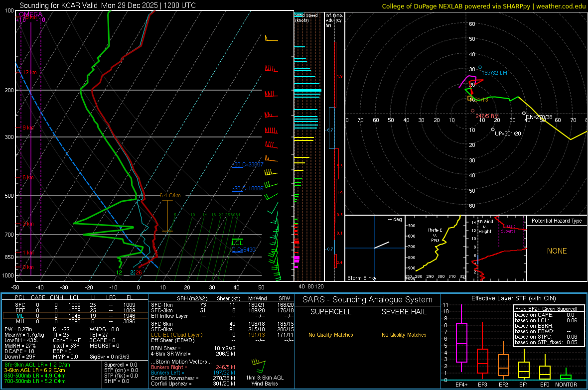The height and width of the screenshot is (390, 588).
Task: Click the SARS - Sounding Analogue System header
Action: coord(367,300)
